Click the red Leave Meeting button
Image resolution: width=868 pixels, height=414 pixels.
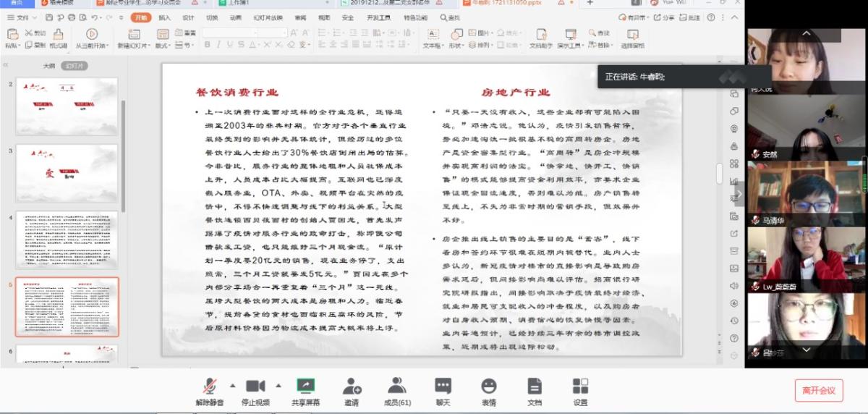[818, 391]
